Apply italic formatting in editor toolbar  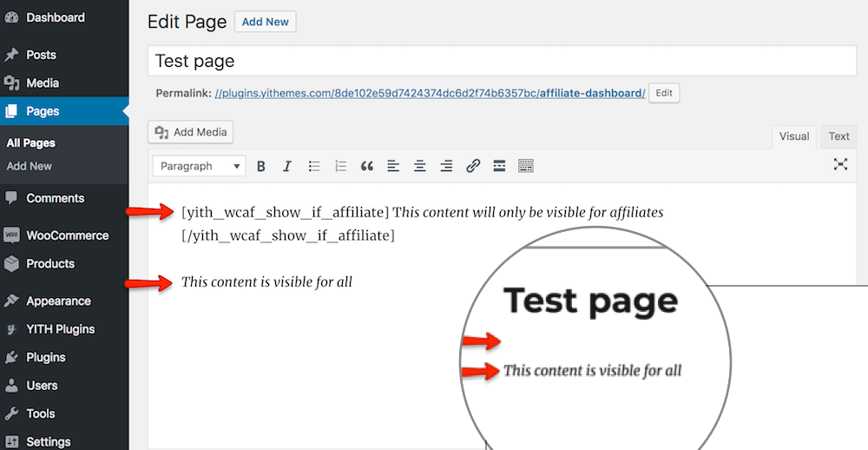click(287, 166)
